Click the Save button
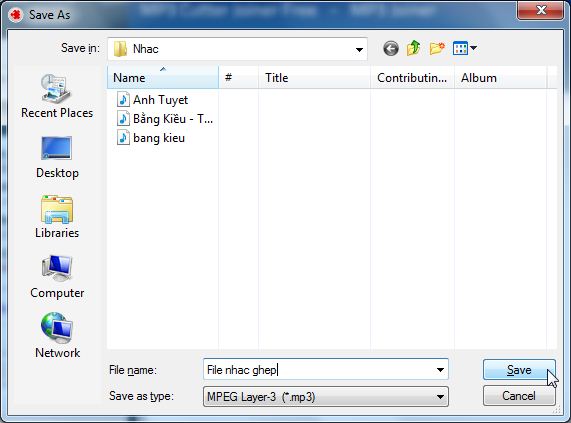The width and height of the screenshot is (571, 423). (x=519, y=370)
